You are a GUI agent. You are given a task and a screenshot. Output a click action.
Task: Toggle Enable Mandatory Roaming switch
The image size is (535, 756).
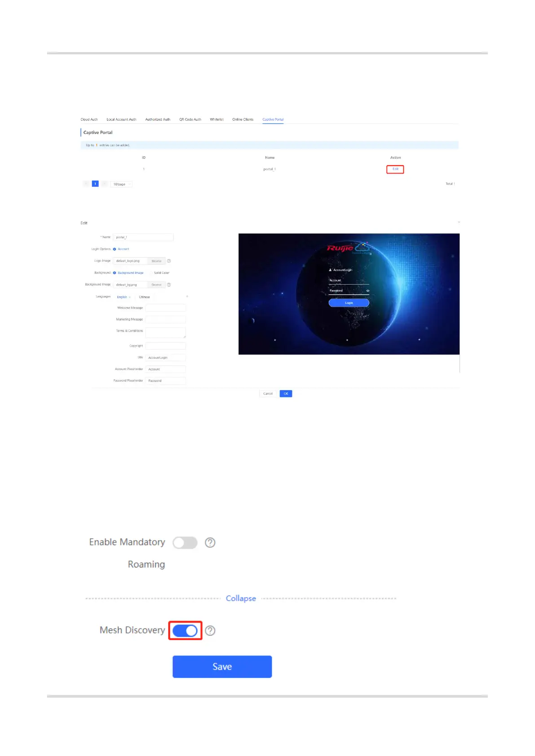(x=185, y=542)
